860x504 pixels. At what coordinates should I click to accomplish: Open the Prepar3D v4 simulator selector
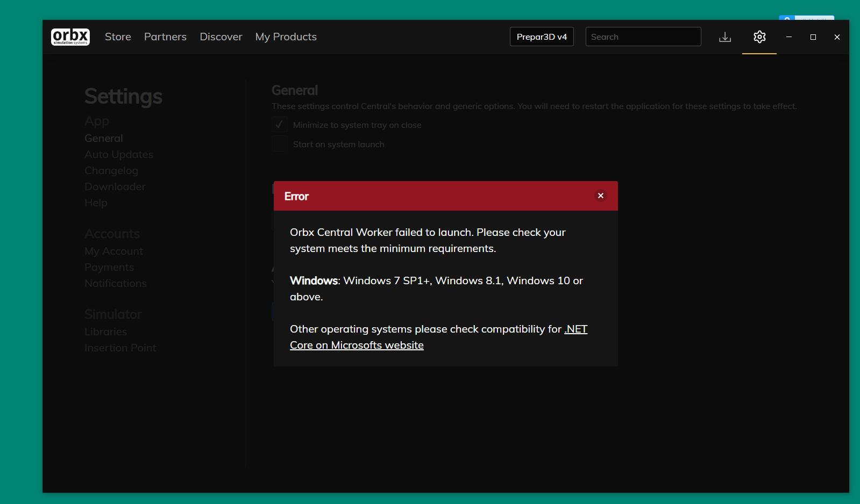pyautogui.click(x=542, y=37)
